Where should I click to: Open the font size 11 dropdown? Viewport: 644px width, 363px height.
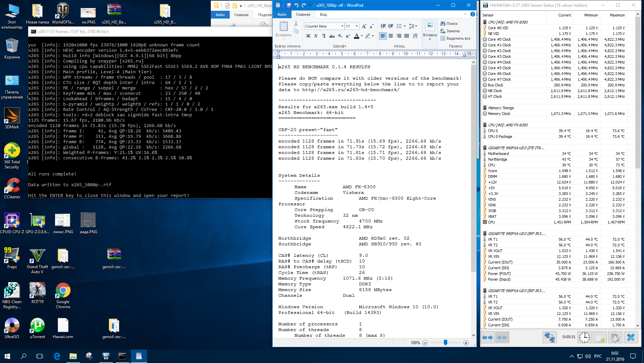[x=357, y=26]
